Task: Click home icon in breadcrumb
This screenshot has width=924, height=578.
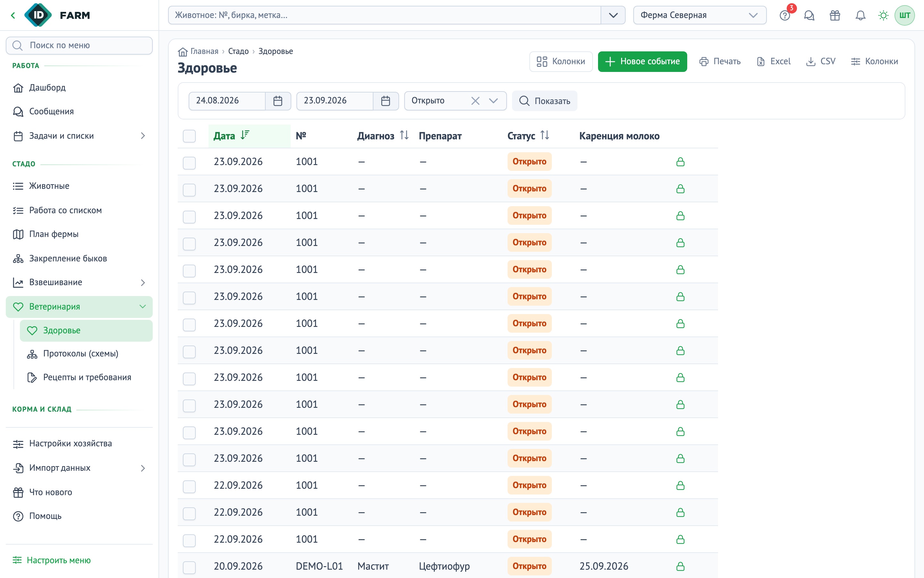Action: tap(183, 52)
